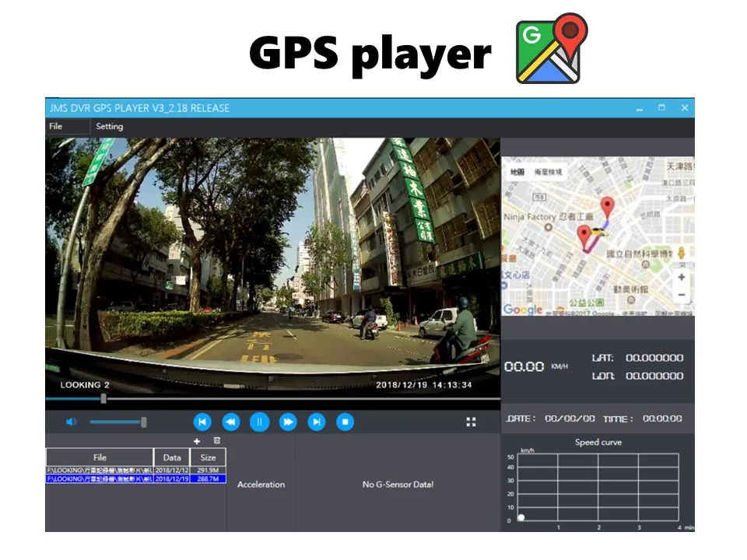747x560 pixels.
Task: Fast forward the playing video
Action: [288, 422]
